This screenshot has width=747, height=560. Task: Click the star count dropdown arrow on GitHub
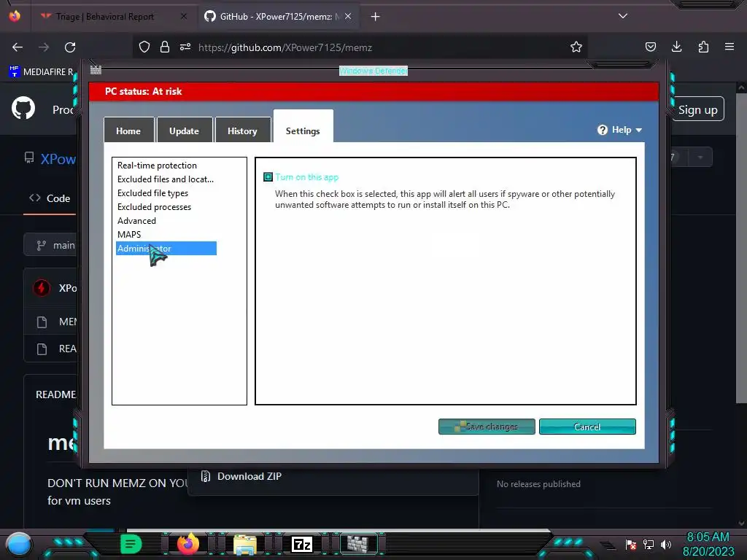[700, 157]
